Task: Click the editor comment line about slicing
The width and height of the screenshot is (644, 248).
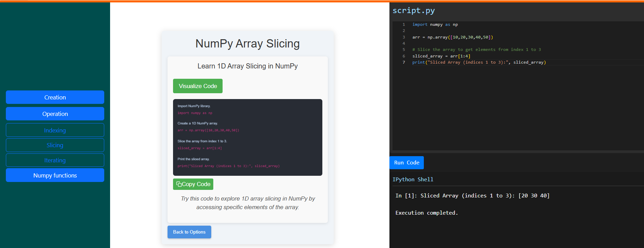Action: coord(477,50)
